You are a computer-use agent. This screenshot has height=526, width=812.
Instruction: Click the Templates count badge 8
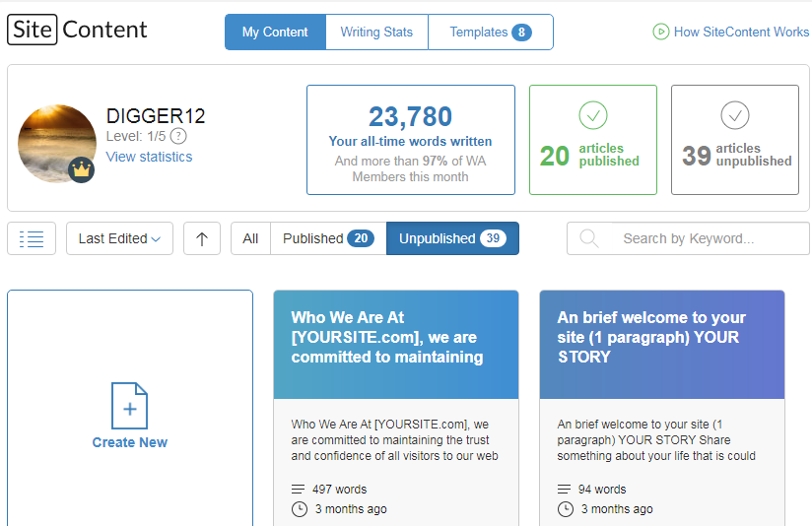click(521, 33)
